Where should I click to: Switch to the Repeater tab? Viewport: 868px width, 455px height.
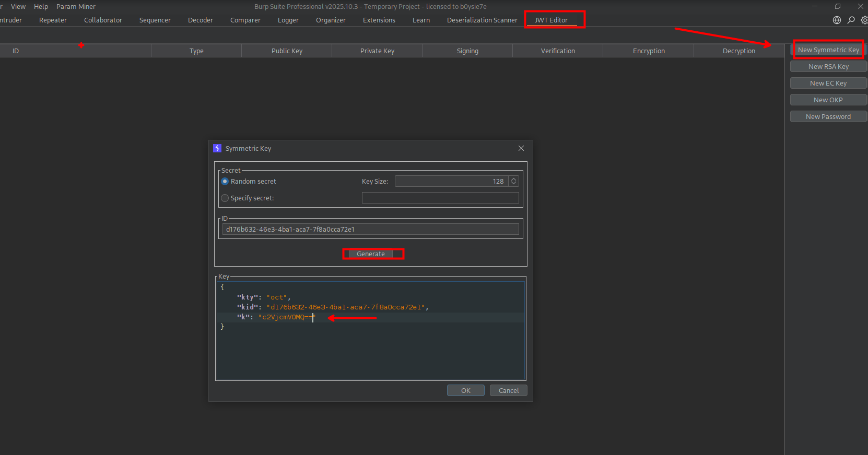coord(53,20)
